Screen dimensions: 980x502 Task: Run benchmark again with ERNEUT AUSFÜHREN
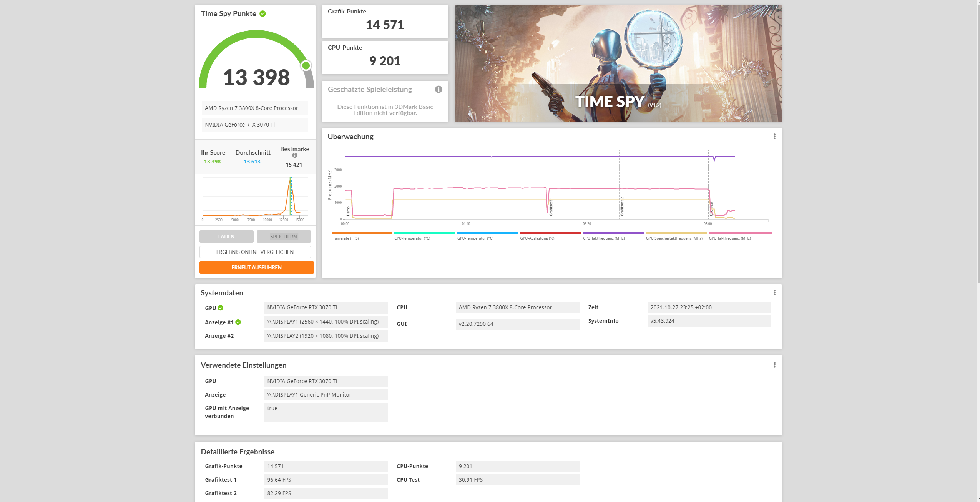pyautogui.click(x=256, y=267)
